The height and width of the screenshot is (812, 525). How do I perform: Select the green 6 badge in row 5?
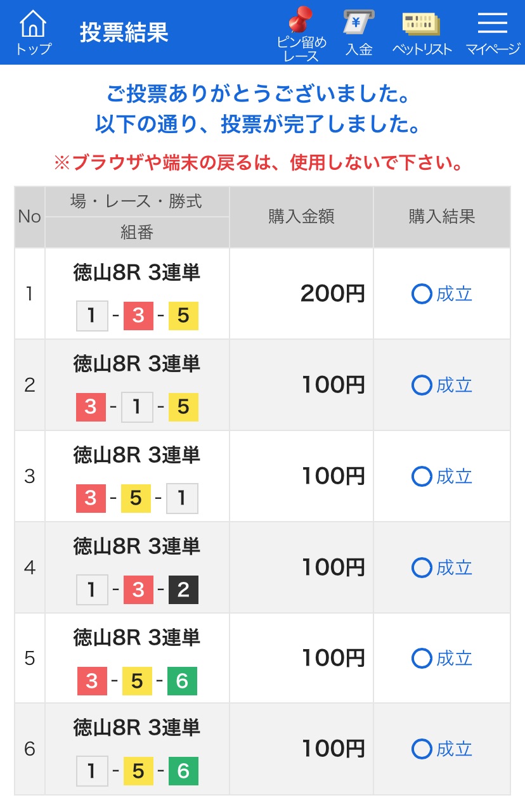[182, 681]
